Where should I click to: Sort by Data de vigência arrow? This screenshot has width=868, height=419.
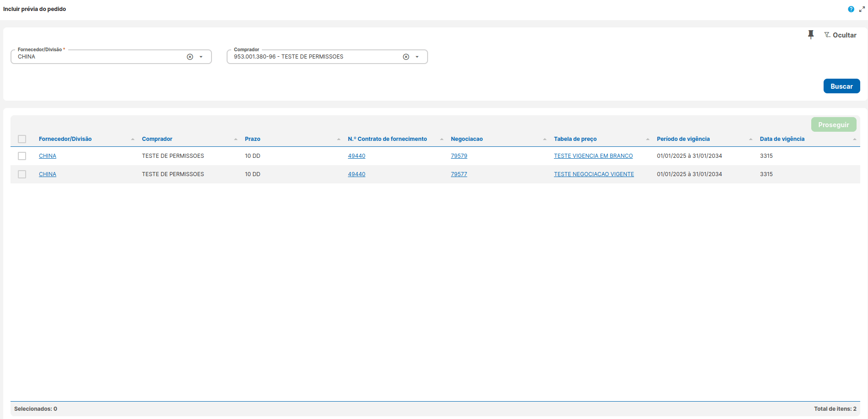(855, 139)
